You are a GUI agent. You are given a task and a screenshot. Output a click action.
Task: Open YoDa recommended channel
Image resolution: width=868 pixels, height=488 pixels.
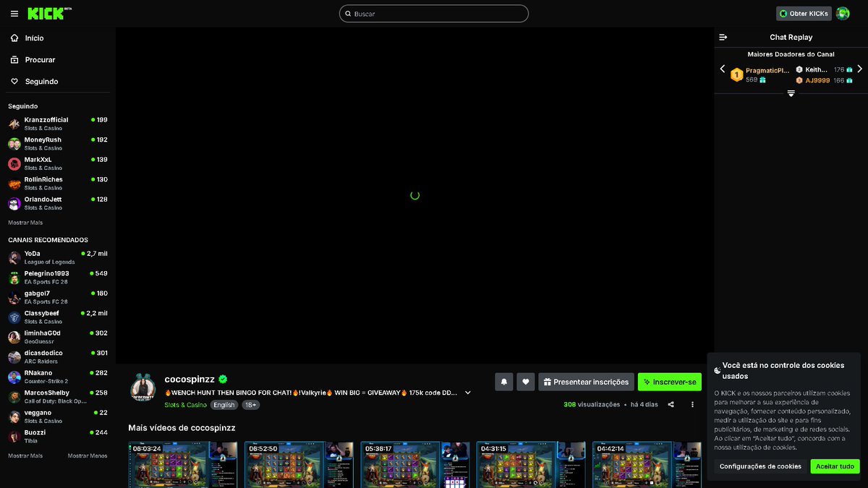(x=58, y=257)
